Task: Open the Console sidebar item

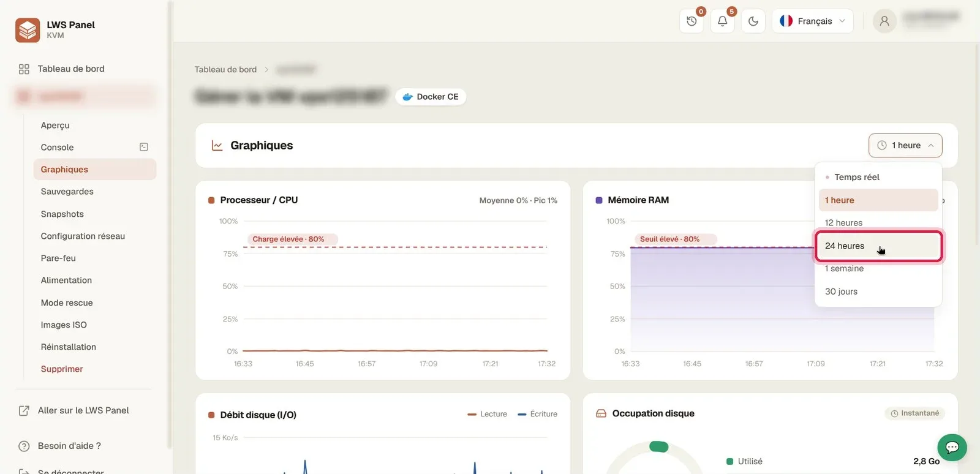Action: (95, 148)
